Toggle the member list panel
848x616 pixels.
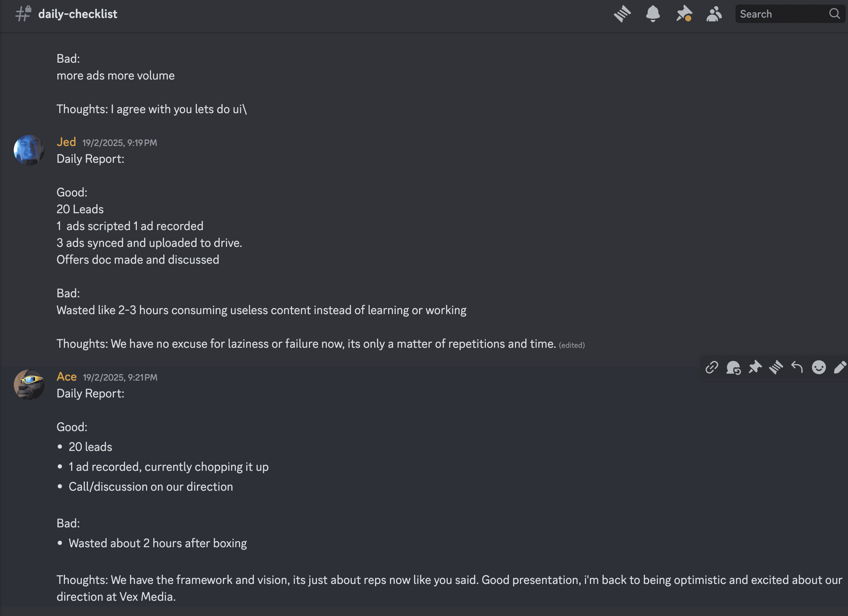[x=714, y=14]
